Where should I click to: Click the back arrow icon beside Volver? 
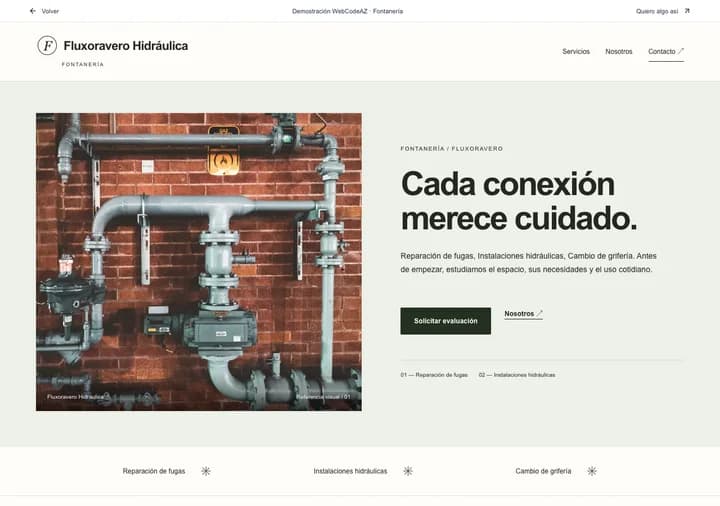[x=33, y=11]
